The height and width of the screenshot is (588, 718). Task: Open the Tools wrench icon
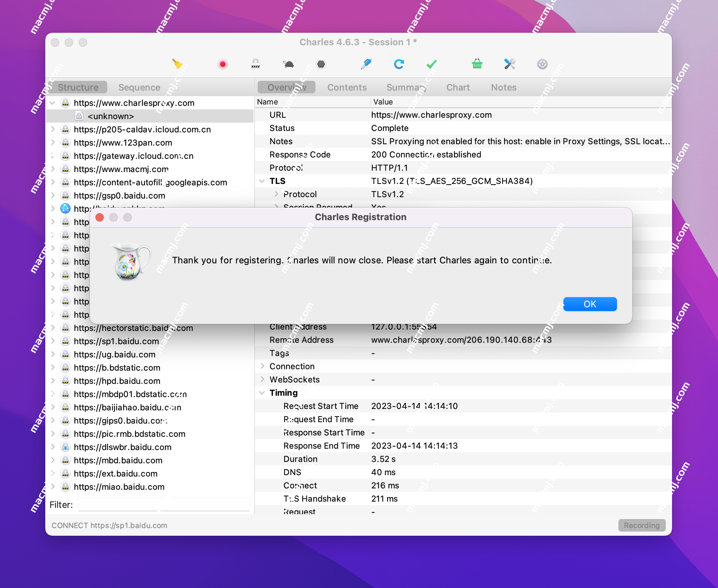pyautogui.click(x=510, y=64)
